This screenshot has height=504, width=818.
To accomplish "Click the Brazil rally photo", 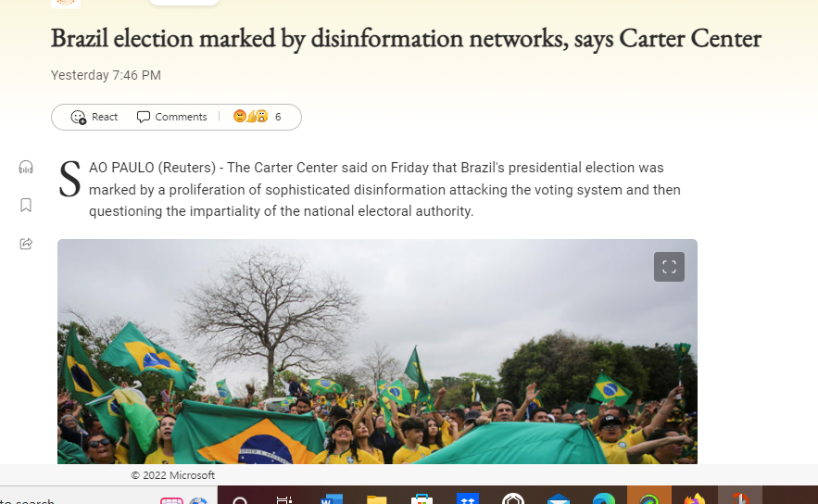I will 377,351.
